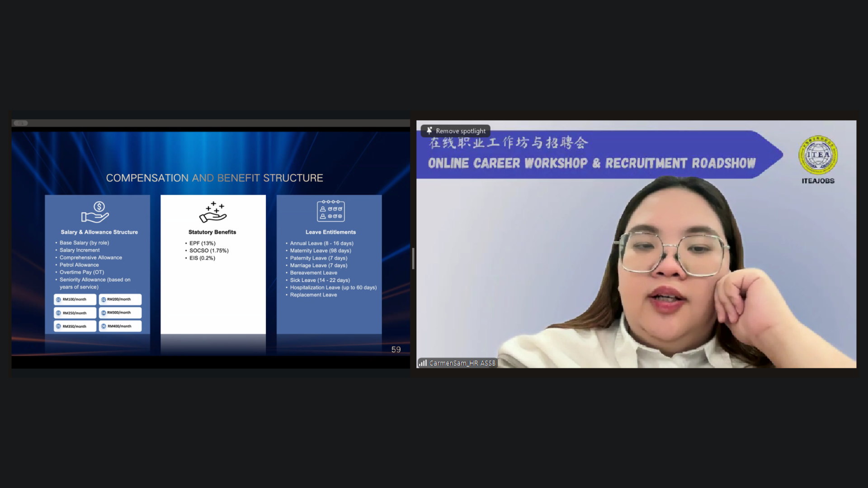Screen dimensions: 868x488
Task: Click the RM100/month pill
Action: [75, 300]
